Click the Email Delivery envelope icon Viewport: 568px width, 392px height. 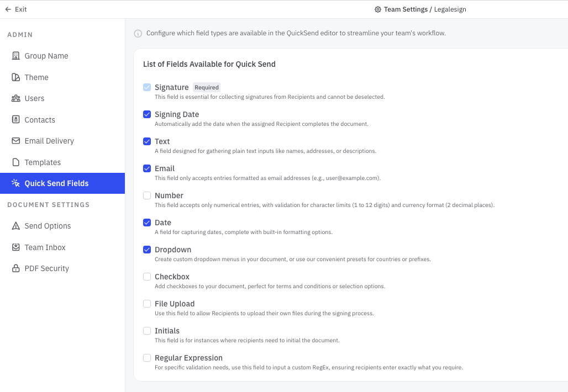(x=16, y=141)
